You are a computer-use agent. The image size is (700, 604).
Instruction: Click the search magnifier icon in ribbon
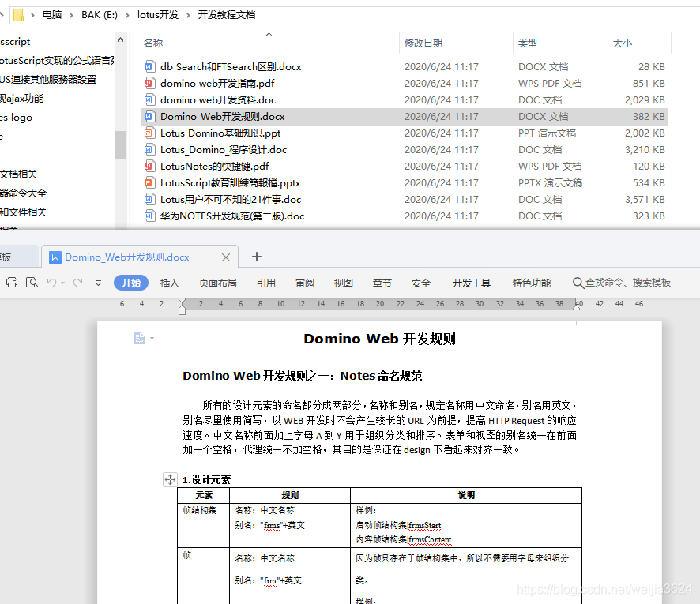pyautogui.click(x=578, y=283)
